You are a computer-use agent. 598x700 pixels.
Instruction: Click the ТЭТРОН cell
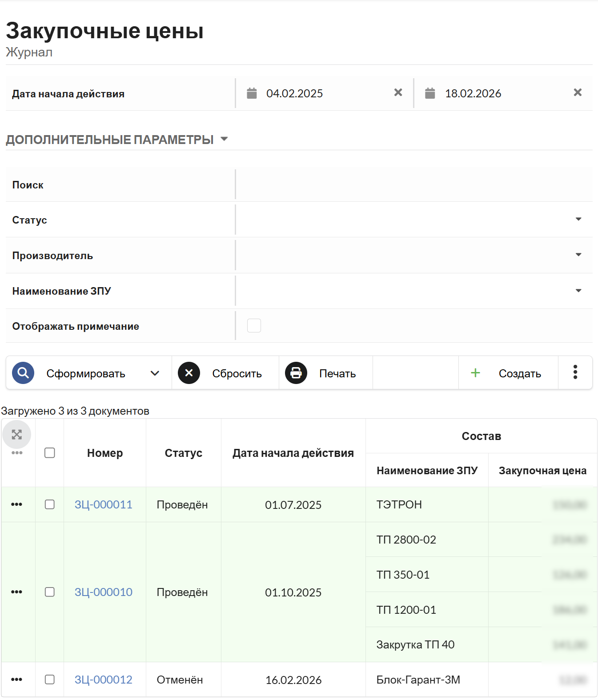click(x=427, y=504)
